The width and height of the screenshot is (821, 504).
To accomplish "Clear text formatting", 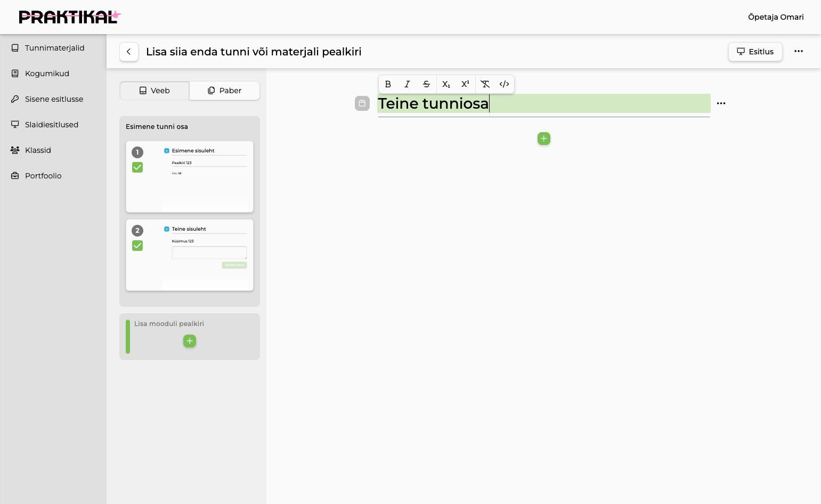I will point(485,84).
